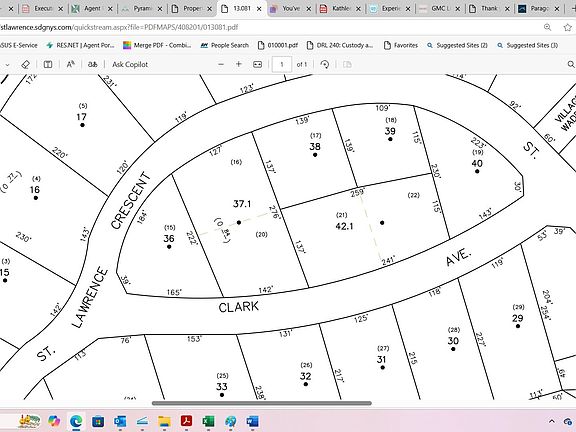
Task: Open the People Search bookmark
Action: (x=224, y=45)
